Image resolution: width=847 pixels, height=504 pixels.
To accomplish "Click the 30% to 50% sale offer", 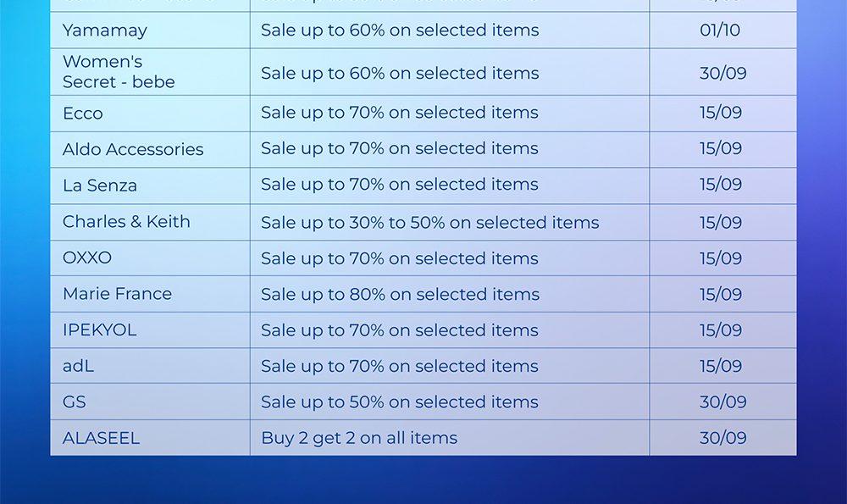I will (x=429, y=223).
